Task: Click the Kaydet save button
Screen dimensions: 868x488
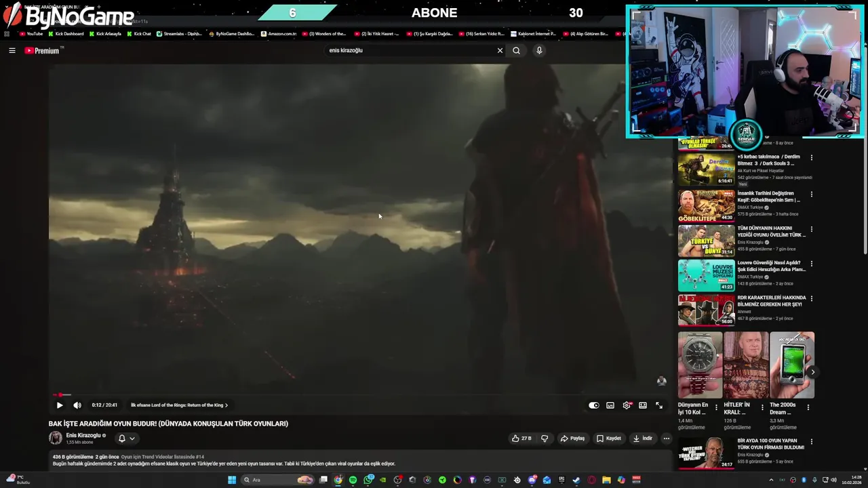Action: 609,439
